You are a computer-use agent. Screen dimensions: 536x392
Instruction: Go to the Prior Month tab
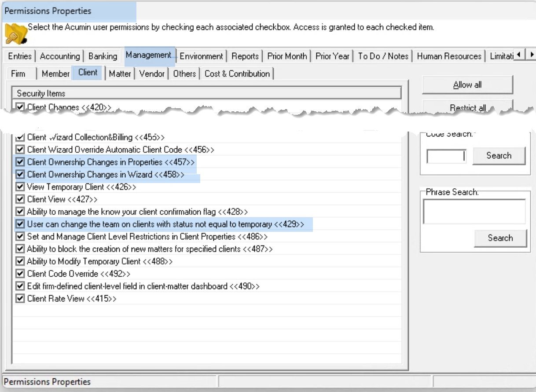pyautogui.click(x=287, y=56)
